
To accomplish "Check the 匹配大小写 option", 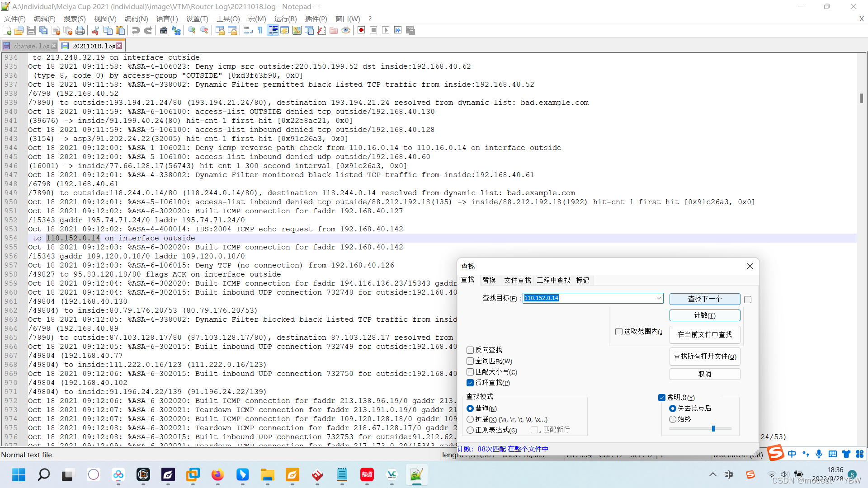I will pyautogui.click(x=470, y=372).
